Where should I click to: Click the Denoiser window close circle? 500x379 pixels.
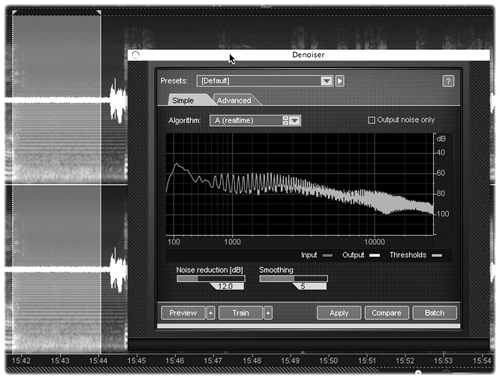click(x=135, y=55)
